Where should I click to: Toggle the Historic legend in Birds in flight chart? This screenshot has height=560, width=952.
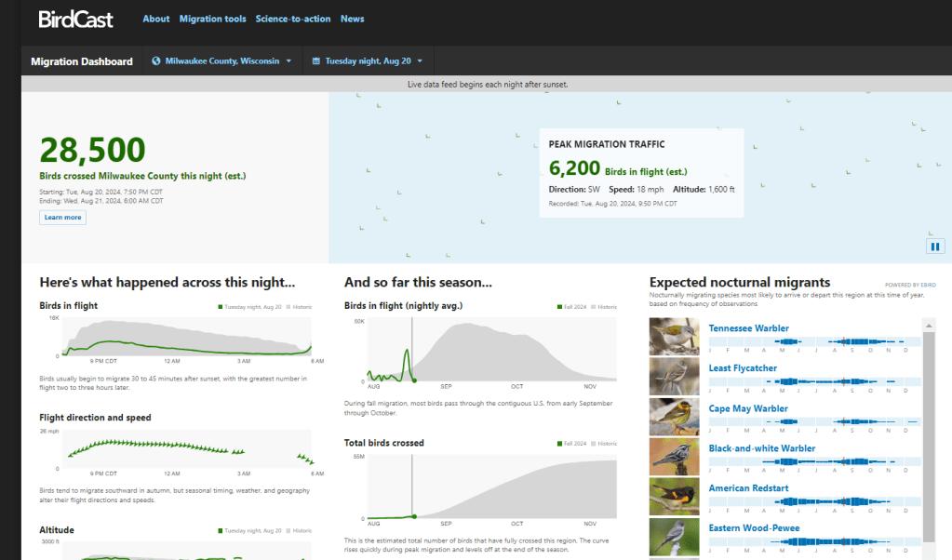pos(300,306)
